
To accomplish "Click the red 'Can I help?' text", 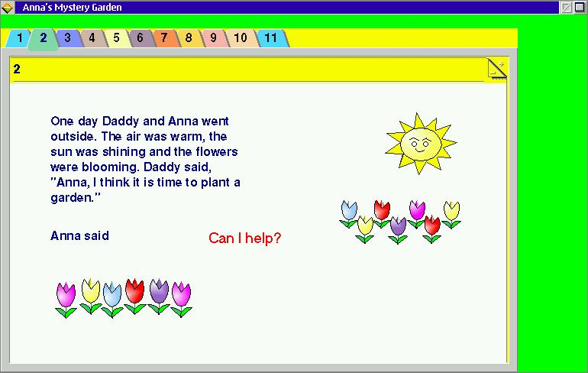I will point(245,238).
